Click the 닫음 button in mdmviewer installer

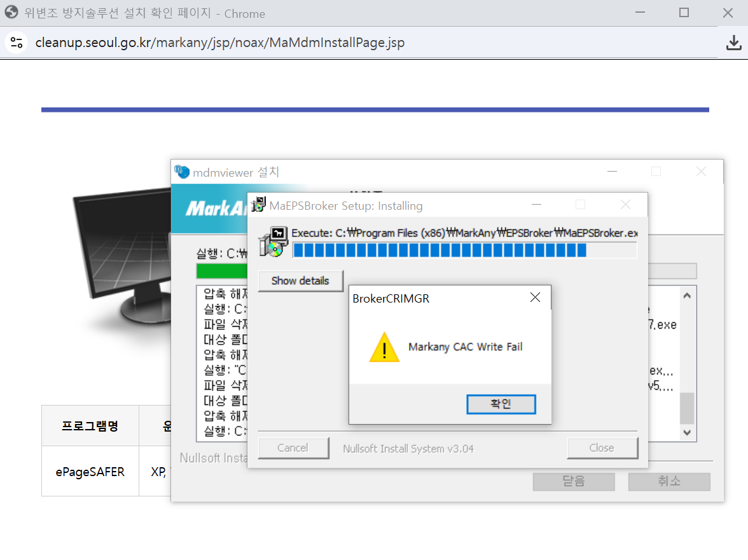[x=574, y=481]
